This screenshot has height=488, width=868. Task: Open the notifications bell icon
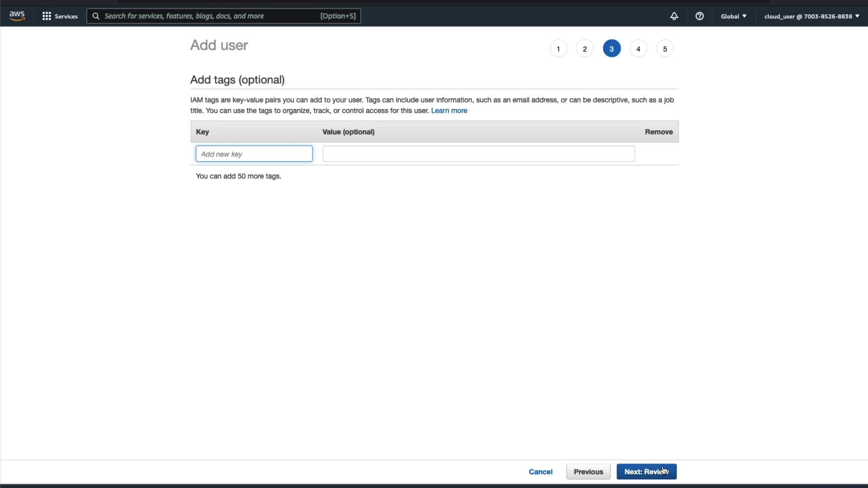(674, 16)
